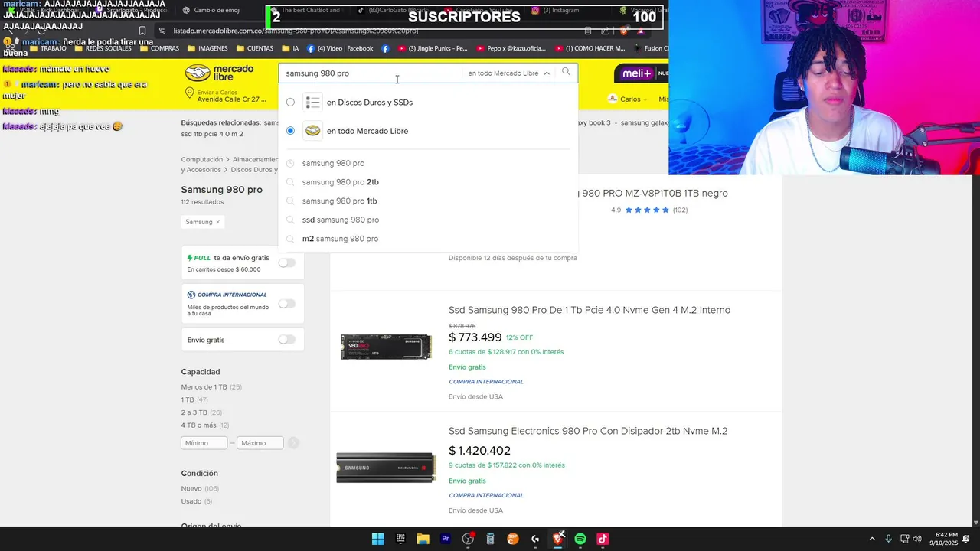
Task: Open the 'Pepo x @kazu.oficia' YouTube bookmark
Action: point(511,48)
